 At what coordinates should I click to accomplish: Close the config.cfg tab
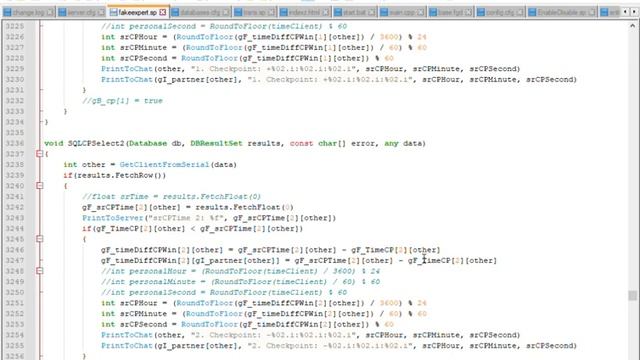tap(519, 12)
